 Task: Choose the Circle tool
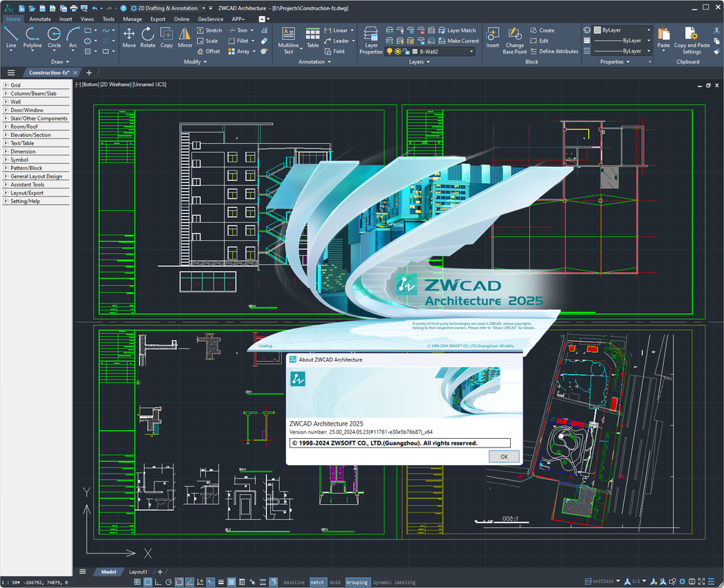54,37
